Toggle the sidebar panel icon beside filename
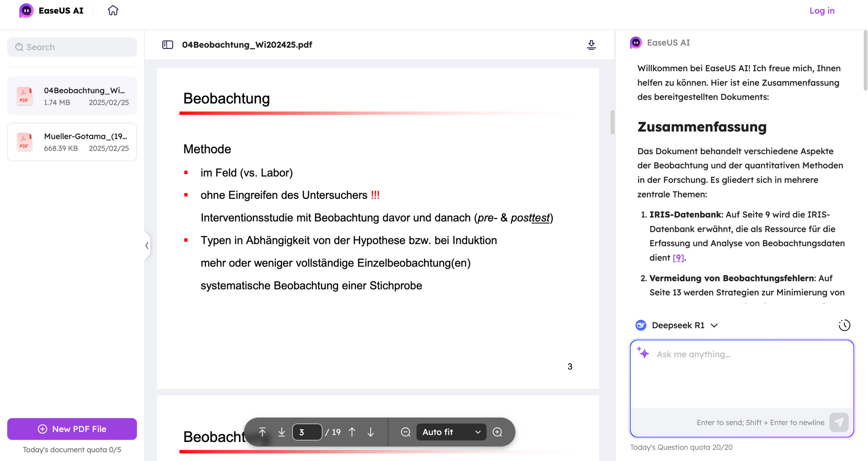This screenshot has width=868, height=461. pyautogui.click(x=168, y=45)
